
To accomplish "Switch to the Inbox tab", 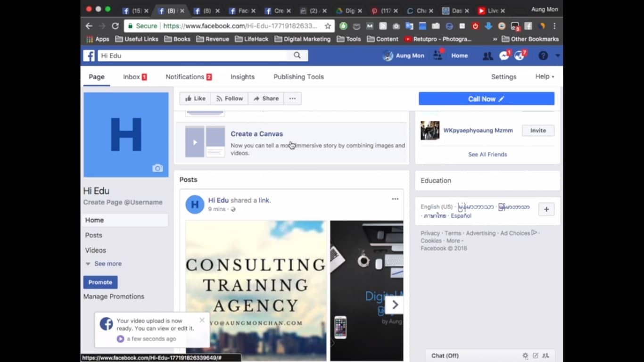I will [x=135, y=77].
